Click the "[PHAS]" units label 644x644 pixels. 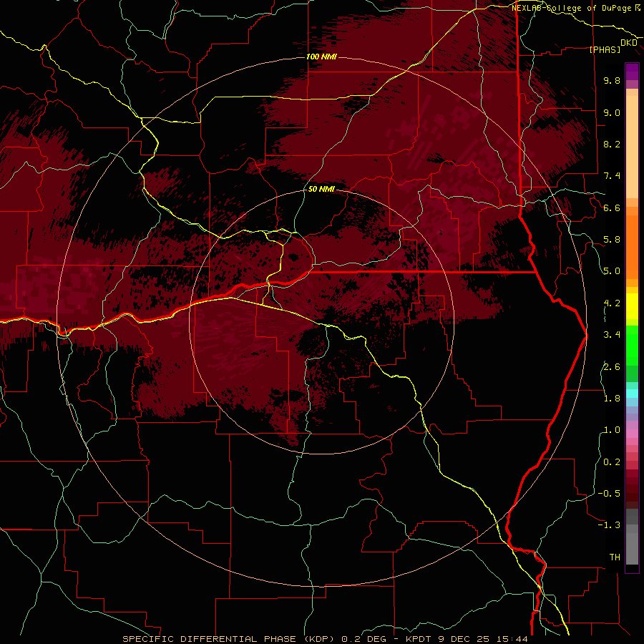pyautogui.click(x=605, y=49)
